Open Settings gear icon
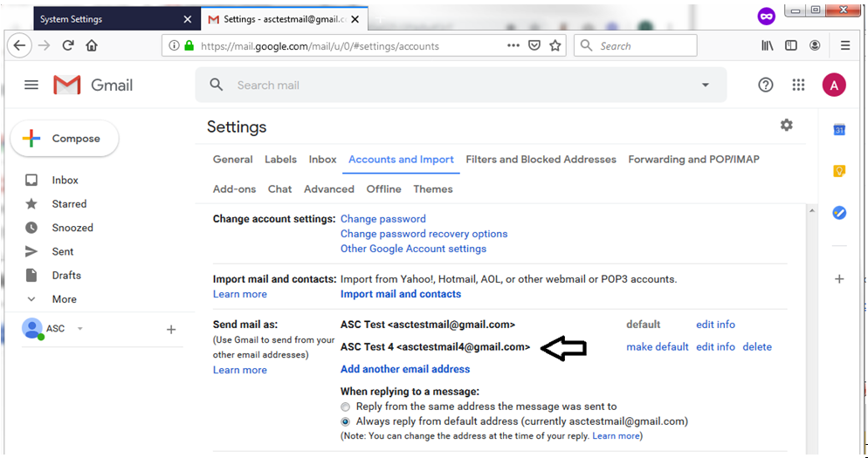The width and height of the screenshot is (868, 458). [x=786, y=126]
